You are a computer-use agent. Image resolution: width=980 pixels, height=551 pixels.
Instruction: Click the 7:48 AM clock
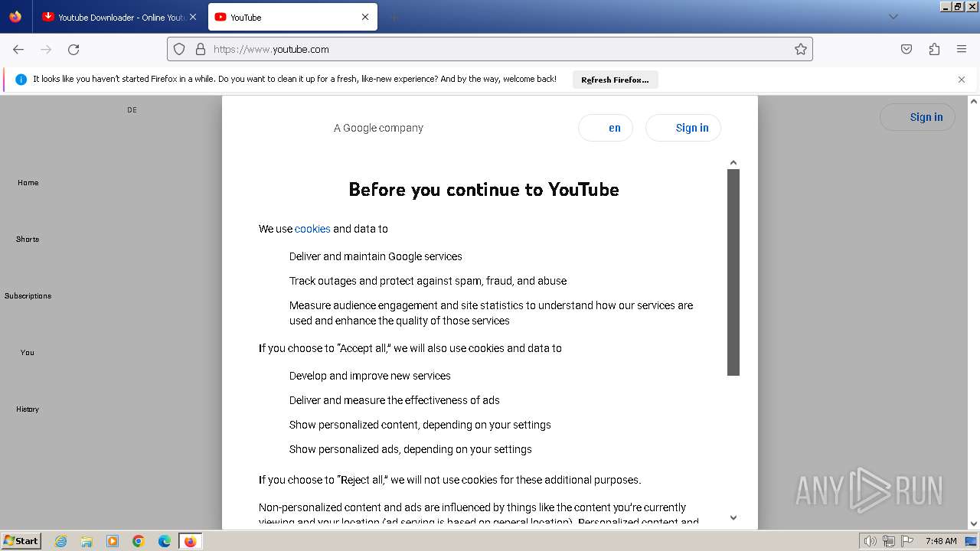pyautogui.click(x=941, y=541)
